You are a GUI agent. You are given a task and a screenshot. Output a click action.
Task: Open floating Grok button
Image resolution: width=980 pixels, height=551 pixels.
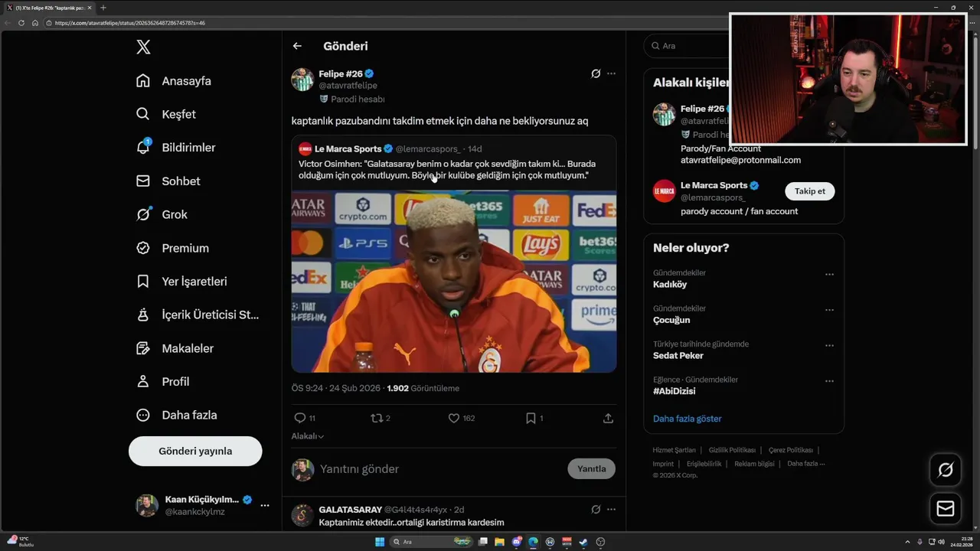(946, 470)
